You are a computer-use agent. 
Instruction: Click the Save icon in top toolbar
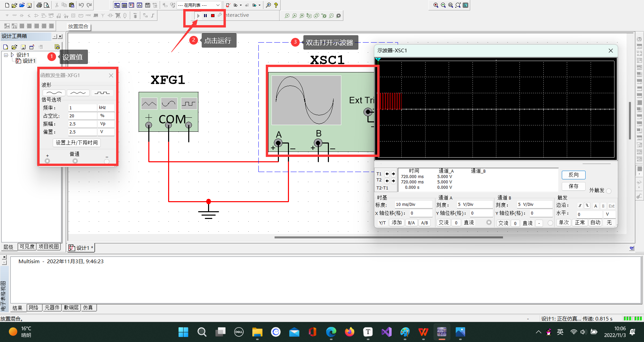click(x=29, y=5)
